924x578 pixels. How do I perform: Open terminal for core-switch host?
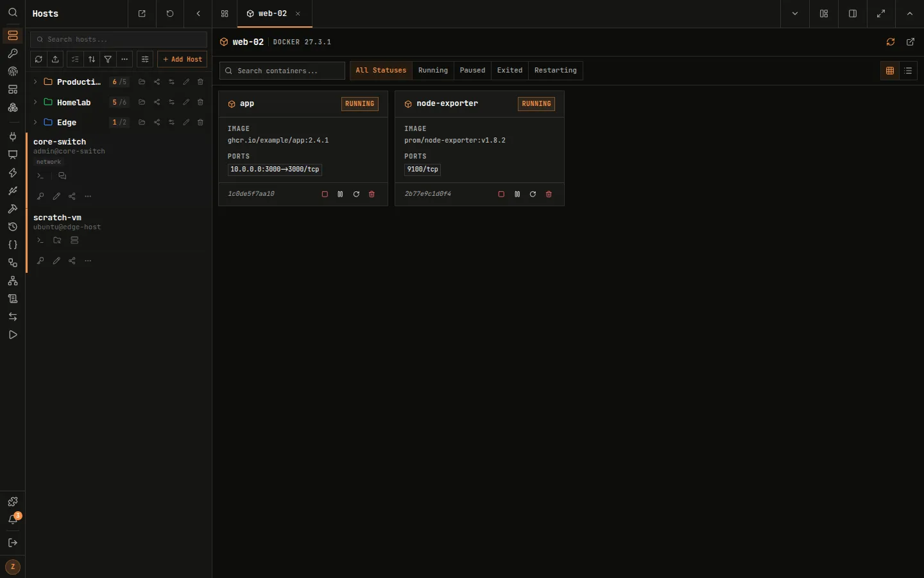click(x=40, y=176)
